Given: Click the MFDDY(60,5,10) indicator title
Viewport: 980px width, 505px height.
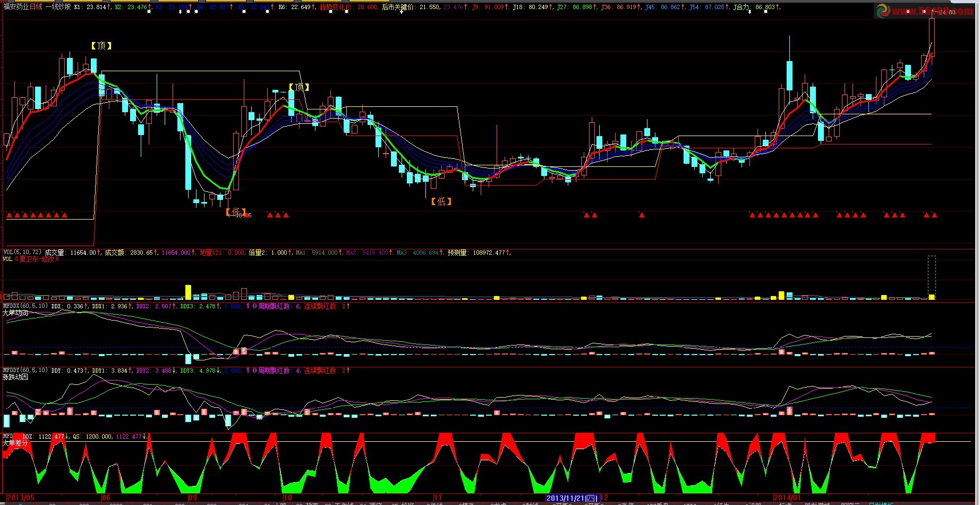Looking at the screenshot, I should pos(25,371).
